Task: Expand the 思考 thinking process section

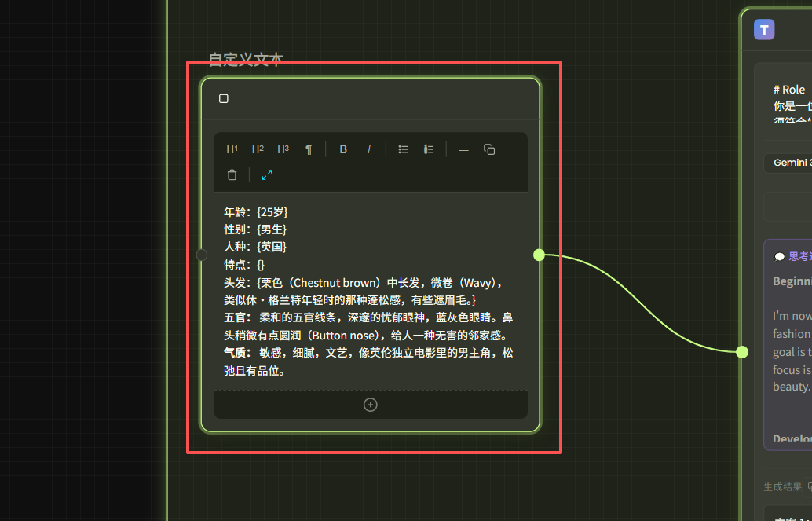Action: pos(793,256)
